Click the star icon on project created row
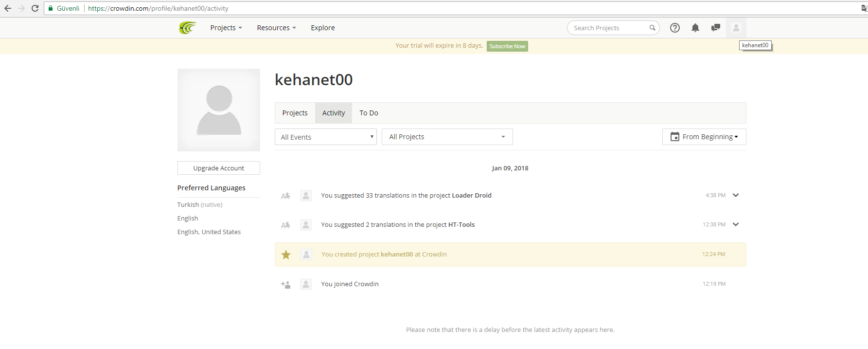Screen dimensions: 868x349 click(x=286, y=255)
